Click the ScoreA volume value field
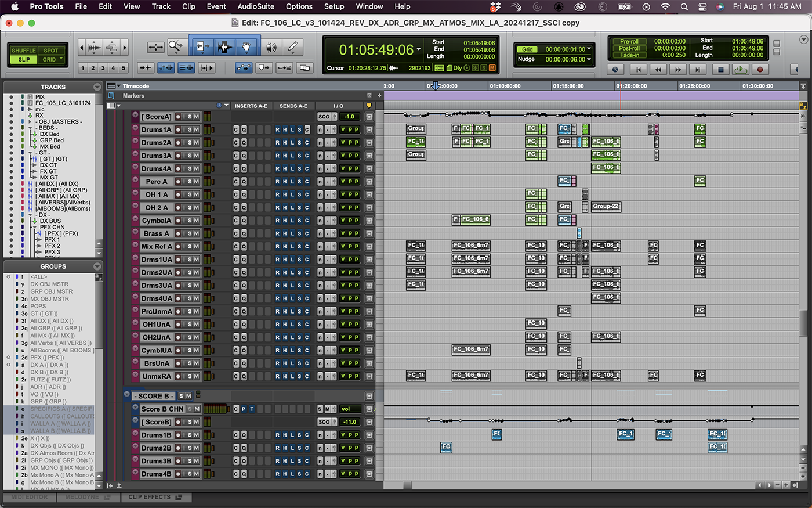The width and height of the screenshot is (812, 508). 350,117
